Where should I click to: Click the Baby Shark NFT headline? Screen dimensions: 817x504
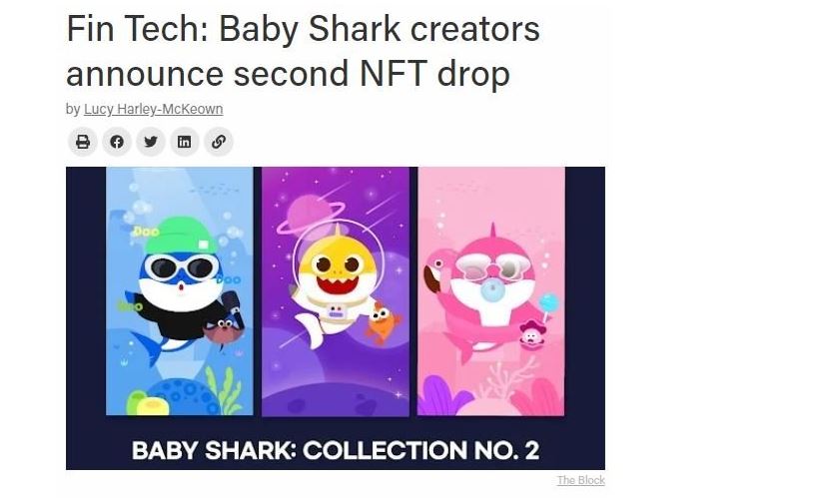point(303,50)
